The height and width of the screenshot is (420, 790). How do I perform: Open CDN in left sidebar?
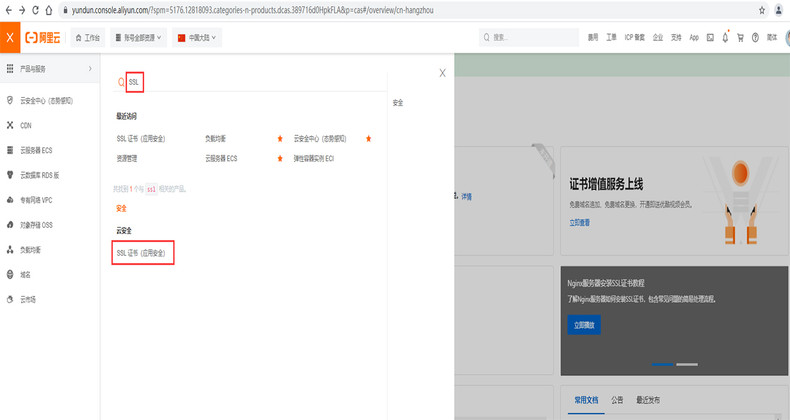(x=25, y=125)
